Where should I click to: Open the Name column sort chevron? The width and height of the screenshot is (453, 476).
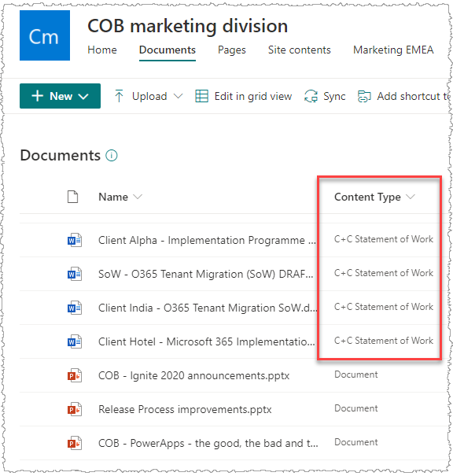[x=138, y=197]
